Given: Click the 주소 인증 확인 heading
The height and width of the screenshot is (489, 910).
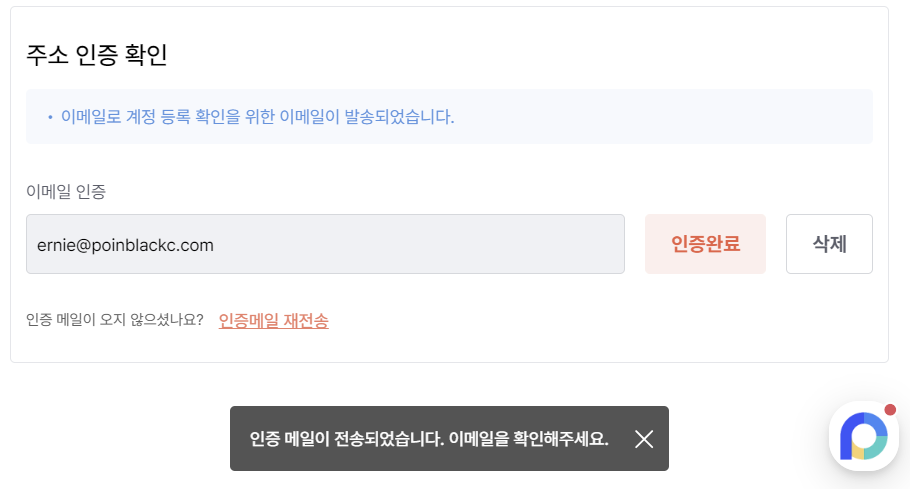Looking at the screenshot, I should [x=97, y=55].
